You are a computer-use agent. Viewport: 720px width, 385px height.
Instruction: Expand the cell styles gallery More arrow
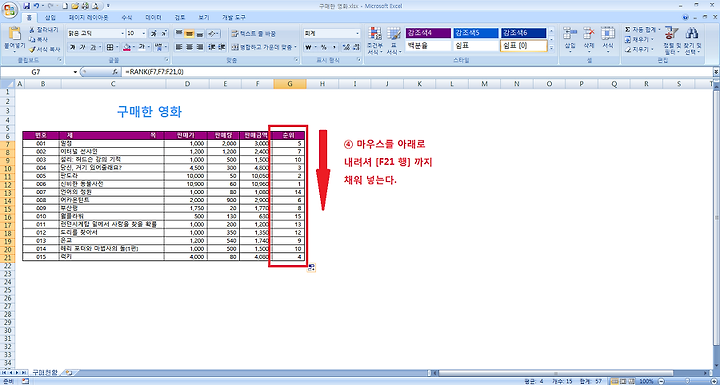point(551,47)
